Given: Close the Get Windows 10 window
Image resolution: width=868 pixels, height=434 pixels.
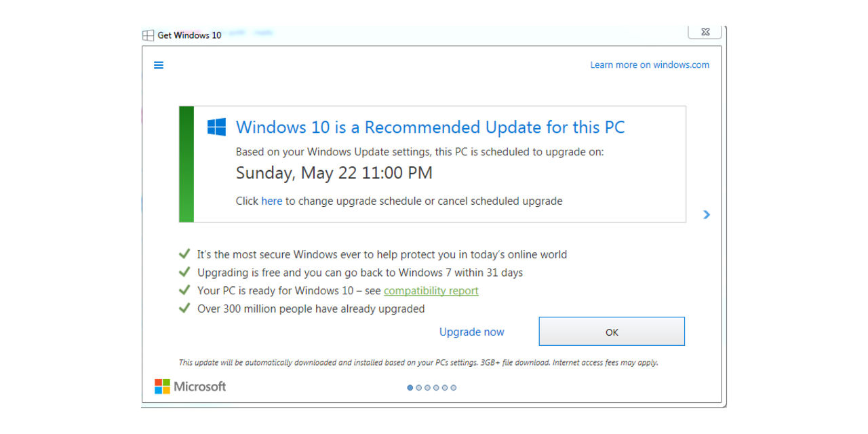Looking at the screenshot, I should coord(705,31).
